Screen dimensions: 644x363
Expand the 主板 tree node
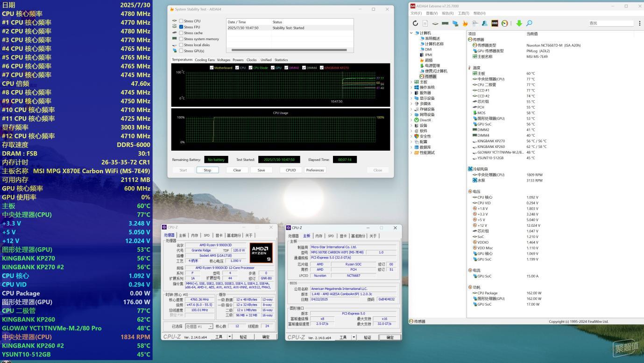click(x=411, y=82)
